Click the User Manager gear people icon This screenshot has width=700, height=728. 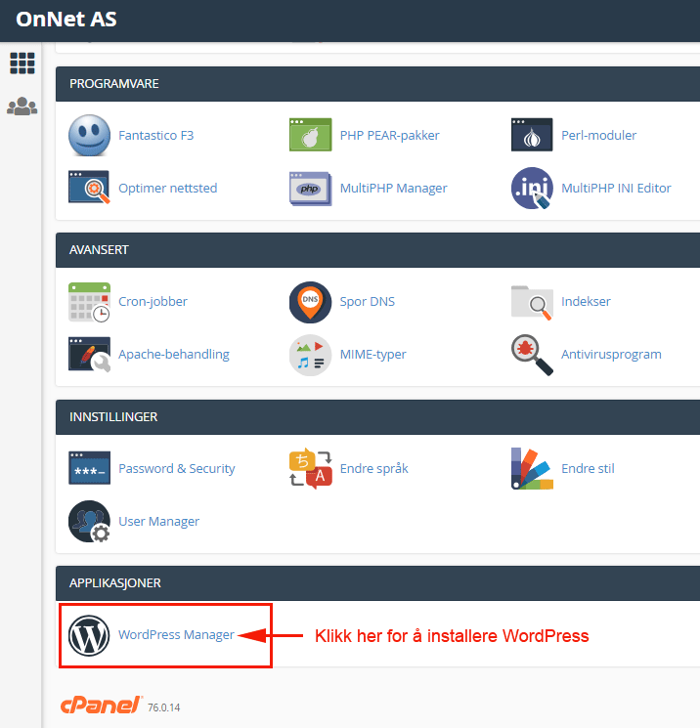coord(89,522)
